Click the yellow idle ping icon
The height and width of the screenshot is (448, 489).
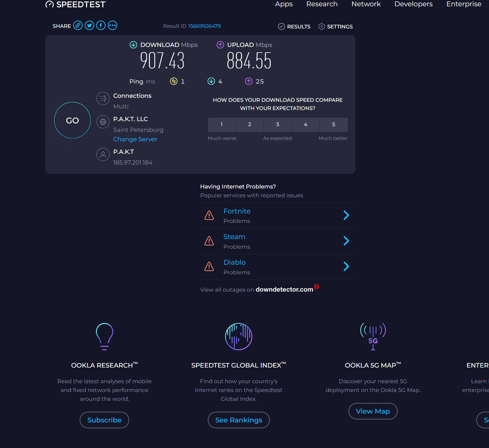pyautogui.click(x=174, y=81)
